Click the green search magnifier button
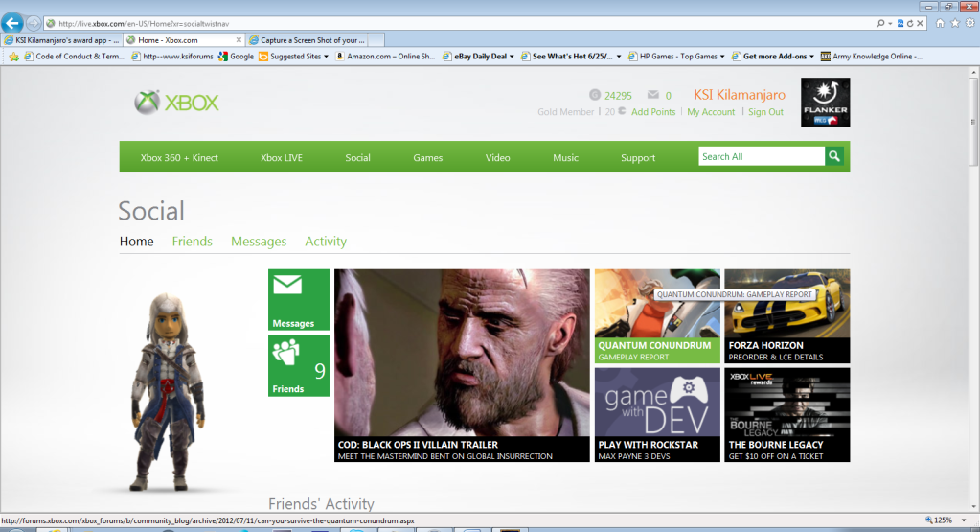The width and height of the screenshot is (980, 532). [x=834, y=156]
